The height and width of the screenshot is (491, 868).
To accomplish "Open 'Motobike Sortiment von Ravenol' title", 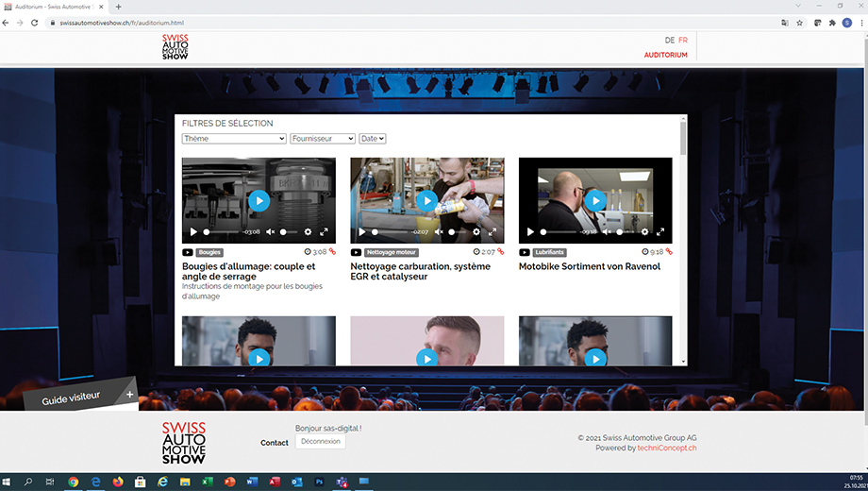I will coord(590,266).
